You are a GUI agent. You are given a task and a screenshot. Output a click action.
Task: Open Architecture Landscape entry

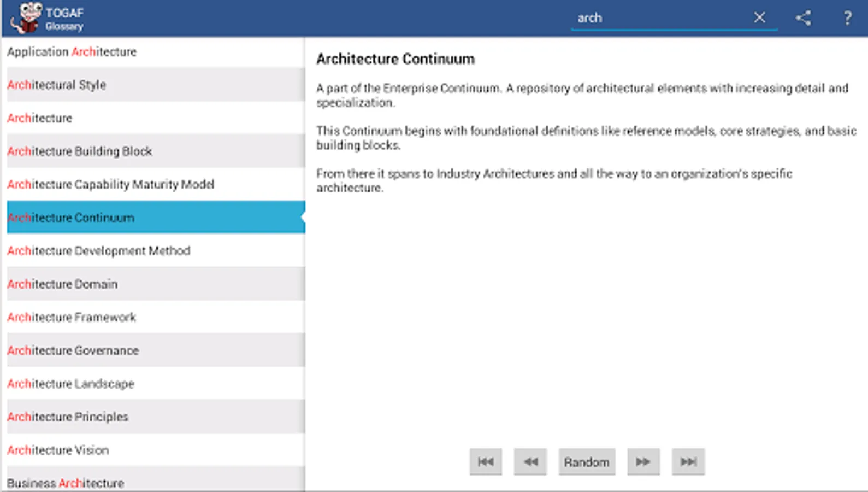pyautogui.click(x=156, y=384)
